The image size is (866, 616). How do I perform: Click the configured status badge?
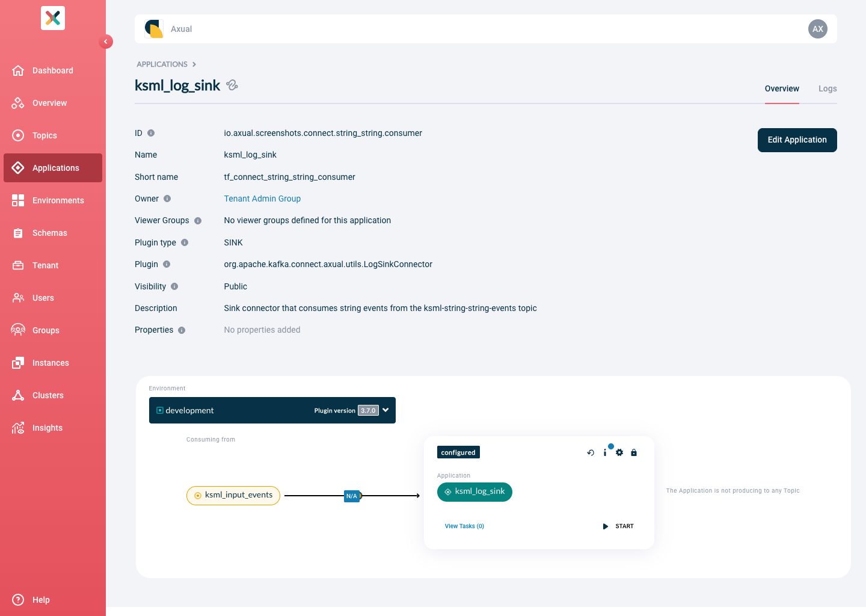(458, 452)
